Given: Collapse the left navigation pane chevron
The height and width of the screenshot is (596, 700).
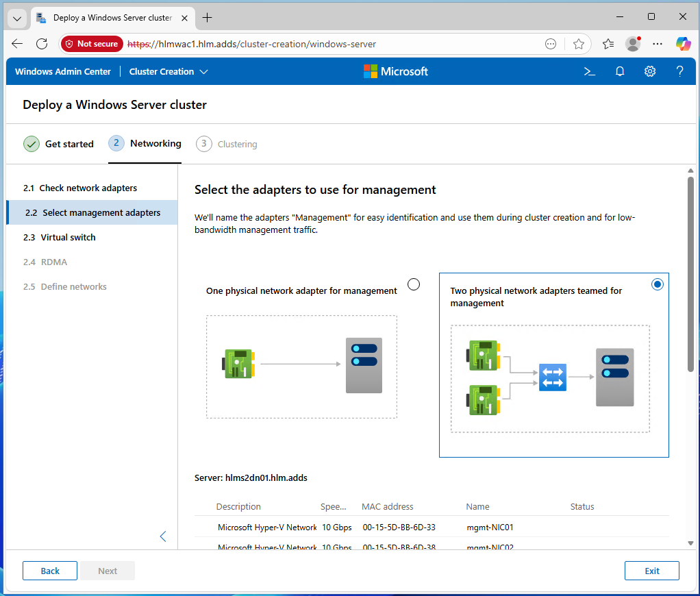Looking at the screenshot, I should pos(163,536).
